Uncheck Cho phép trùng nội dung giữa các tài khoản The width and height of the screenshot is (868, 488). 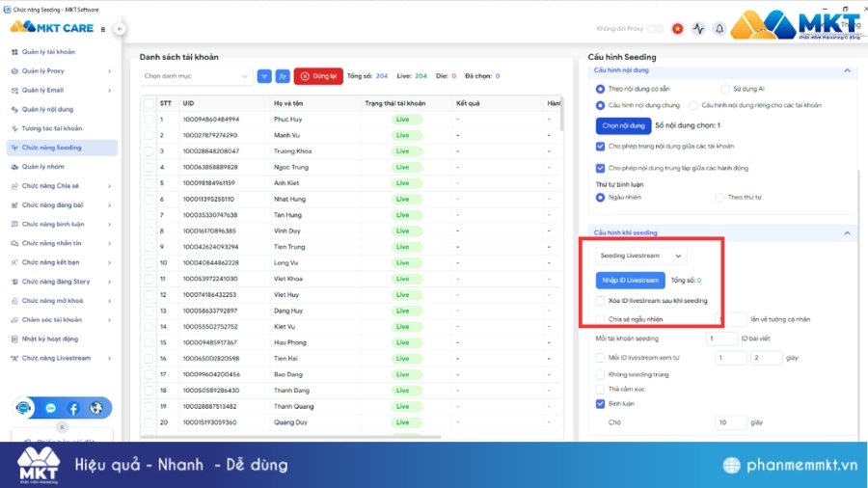tap(600, 147)
